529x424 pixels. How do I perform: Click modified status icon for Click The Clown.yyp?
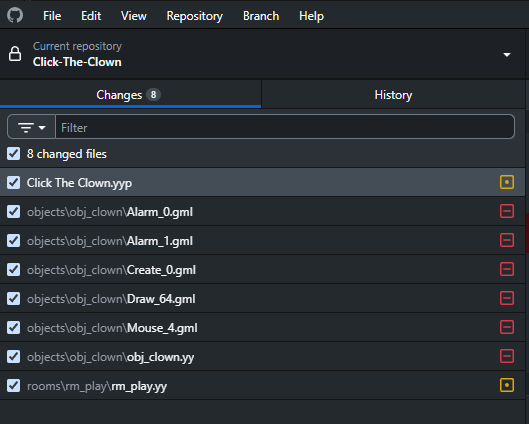507,182
